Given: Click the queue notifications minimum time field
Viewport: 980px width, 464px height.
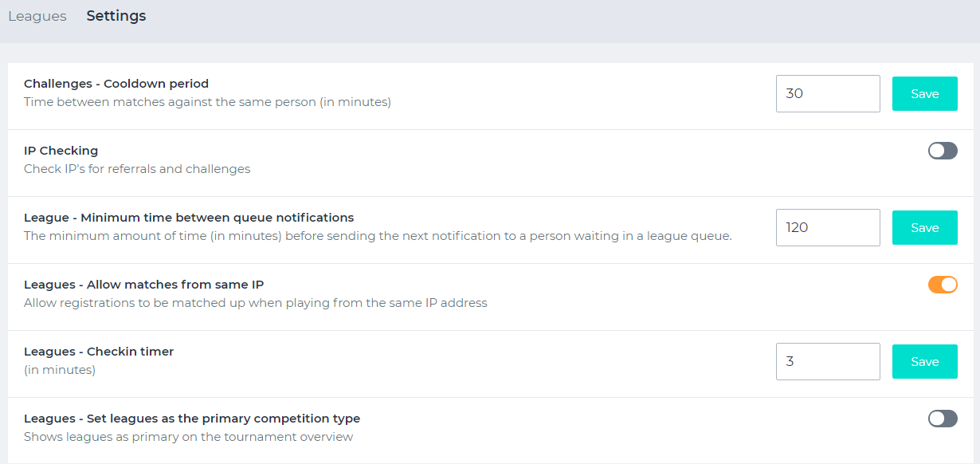Looking at the screenshot, I should tap(828, 227).
